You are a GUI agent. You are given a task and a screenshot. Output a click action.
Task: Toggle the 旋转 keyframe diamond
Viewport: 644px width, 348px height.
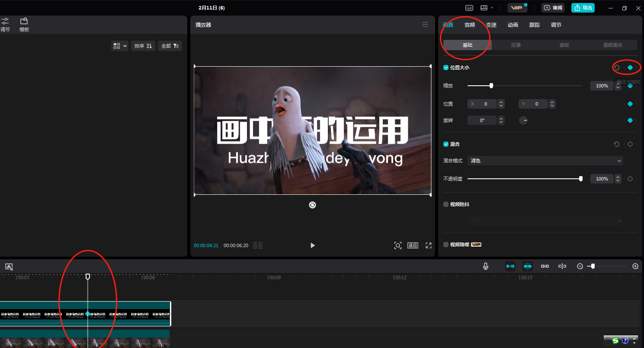[630, 120]
